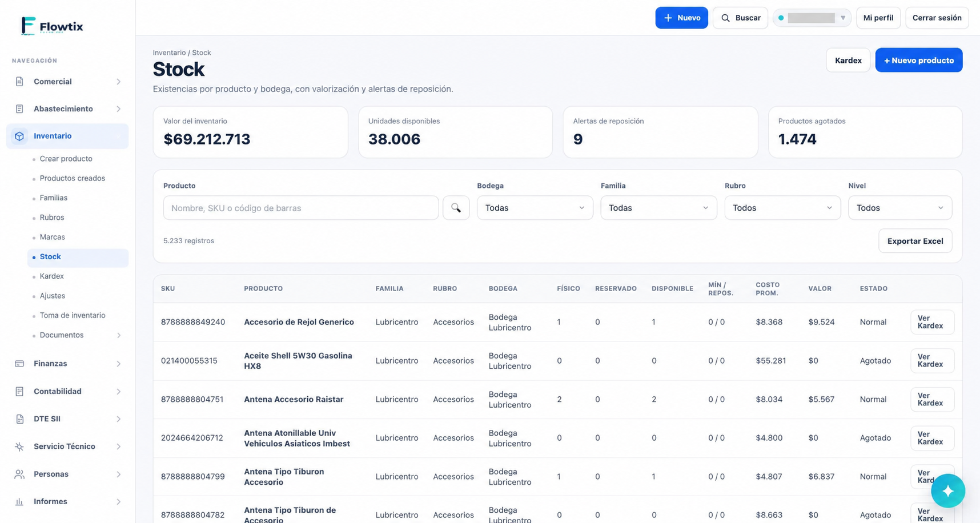Expand the Documentos submenu chevron

[x=119, y=335]
